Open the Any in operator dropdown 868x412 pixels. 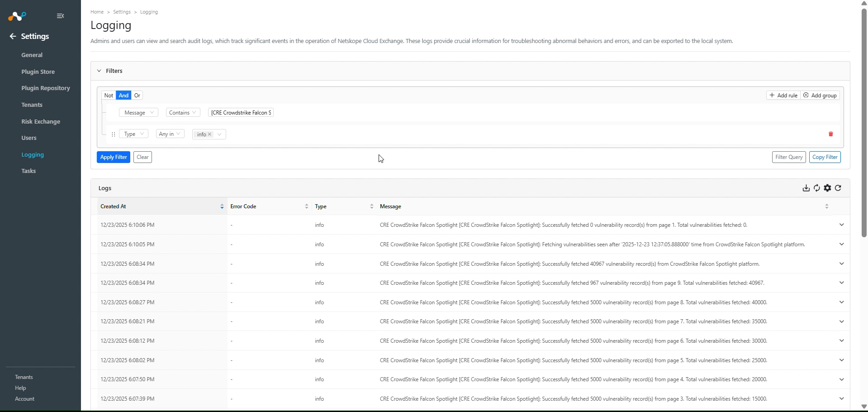pos(170,134)
